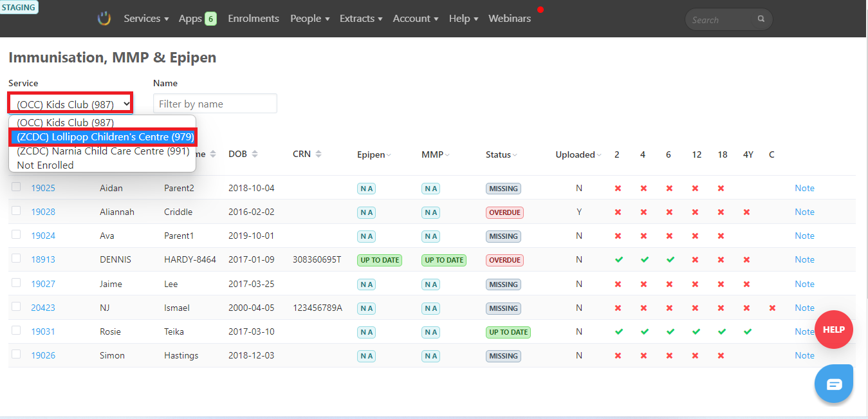Choose (ZCDC) Lollipop Children's Centre (979) option
The width and height of the screenshot is (868, 419).
(x=102, y=137)
